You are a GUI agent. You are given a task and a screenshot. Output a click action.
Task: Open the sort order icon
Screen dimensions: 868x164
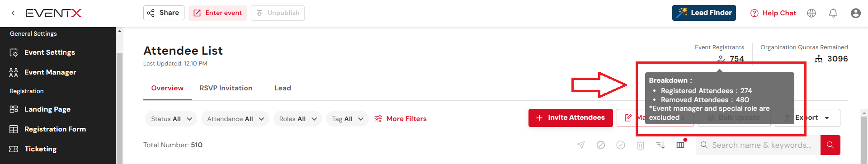tap(660, 145)
